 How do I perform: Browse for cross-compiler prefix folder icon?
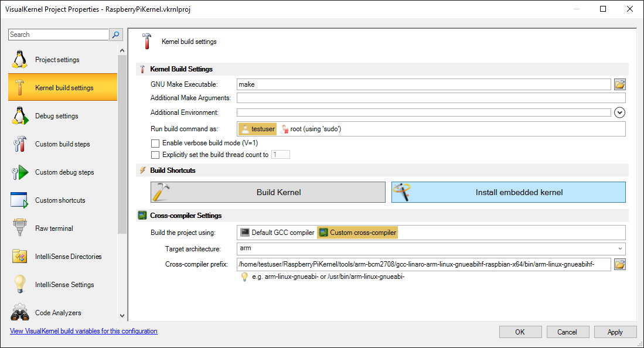coord(619,264)
